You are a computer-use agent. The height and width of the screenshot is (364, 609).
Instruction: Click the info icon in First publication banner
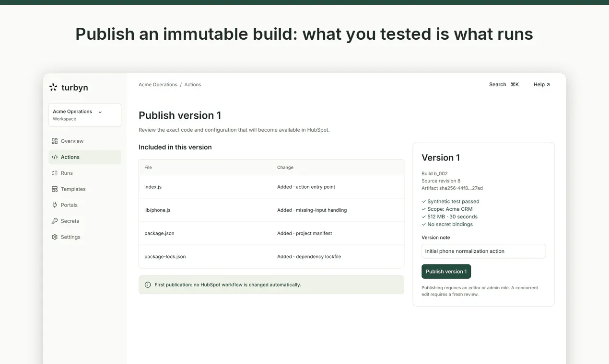(148, 285)
